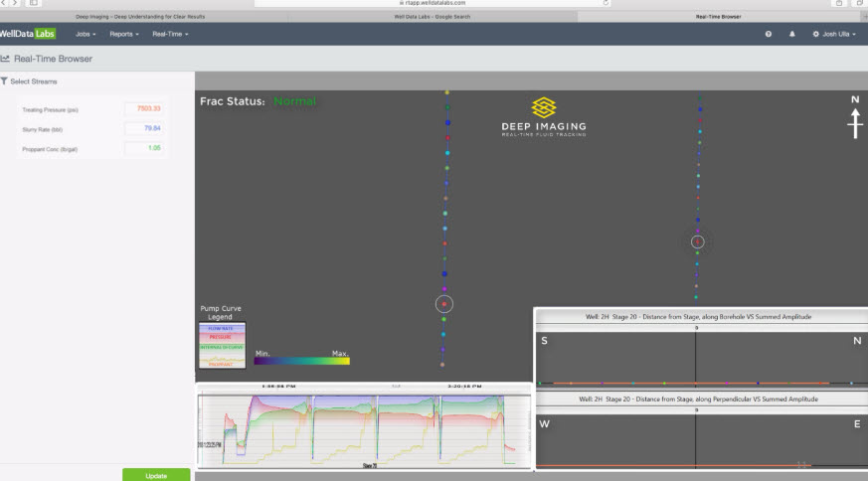Screen dimensions: 868x481
Task: Click the Slurry Rate (bbl) label
Action: click(42, 129)
